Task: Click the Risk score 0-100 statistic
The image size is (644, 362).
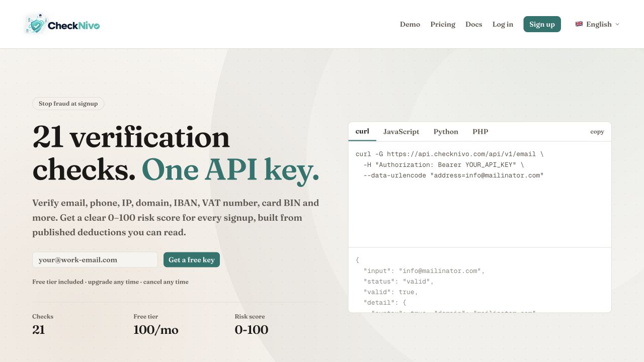Action: pos(252,324)
